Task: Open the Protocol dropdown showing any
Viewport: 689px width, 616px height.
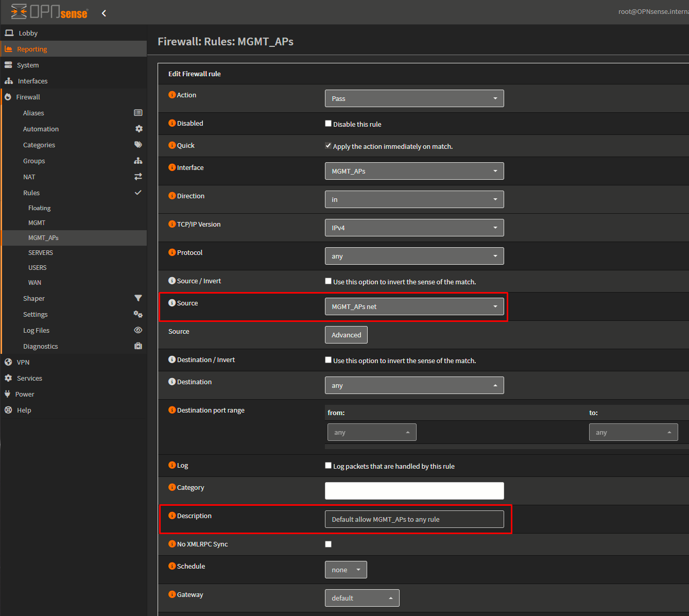Action: coord(414,256)
